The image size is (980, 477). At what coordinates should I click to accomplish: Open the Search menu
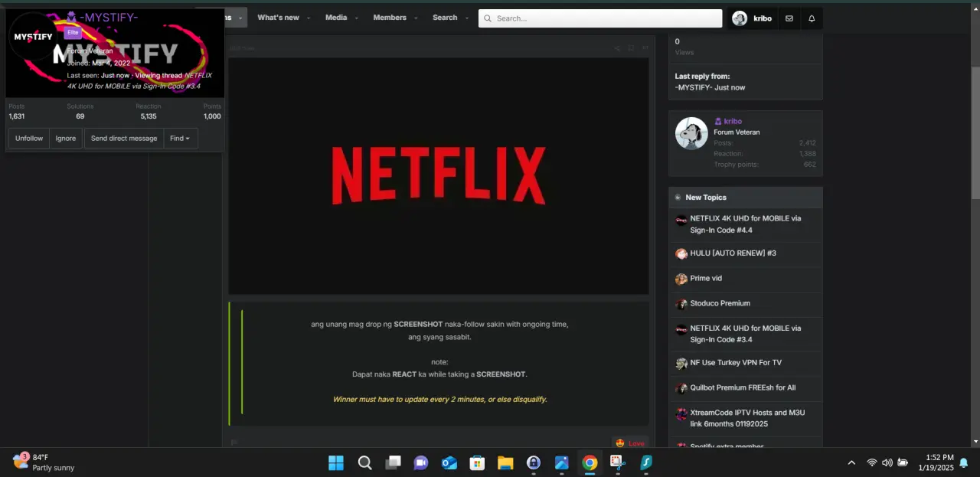pos(445,18)
